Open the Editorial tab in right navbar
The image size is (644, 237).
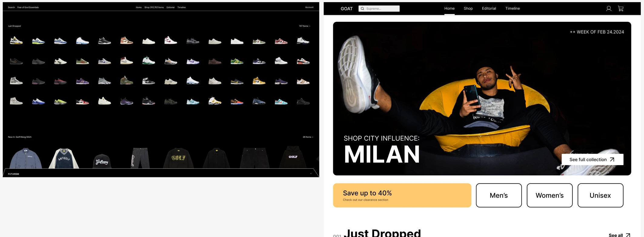[x=489, y=8]
